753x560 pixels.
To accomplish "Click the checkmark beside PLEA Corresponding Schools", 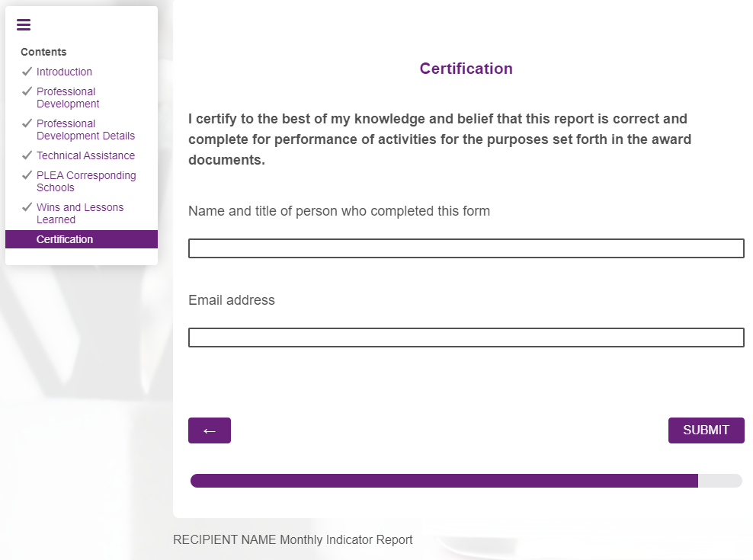I will 27,175.
